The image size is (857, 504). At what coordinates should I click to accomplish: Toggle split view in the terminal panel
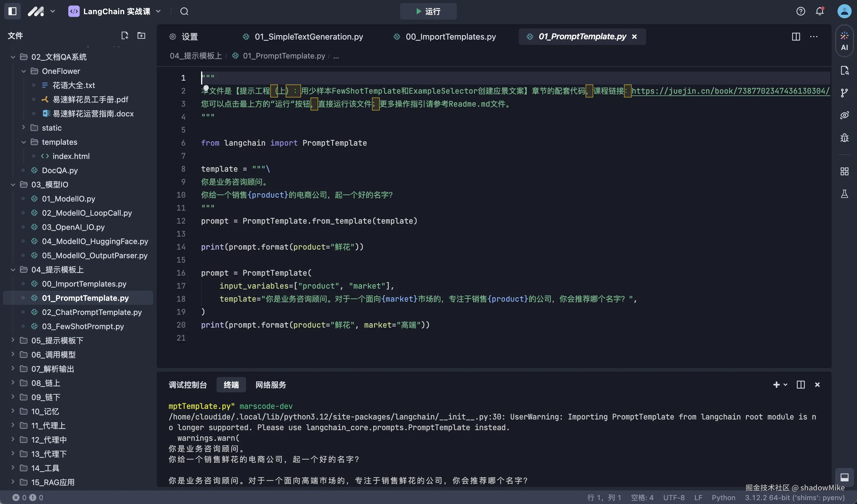point(800,384)
